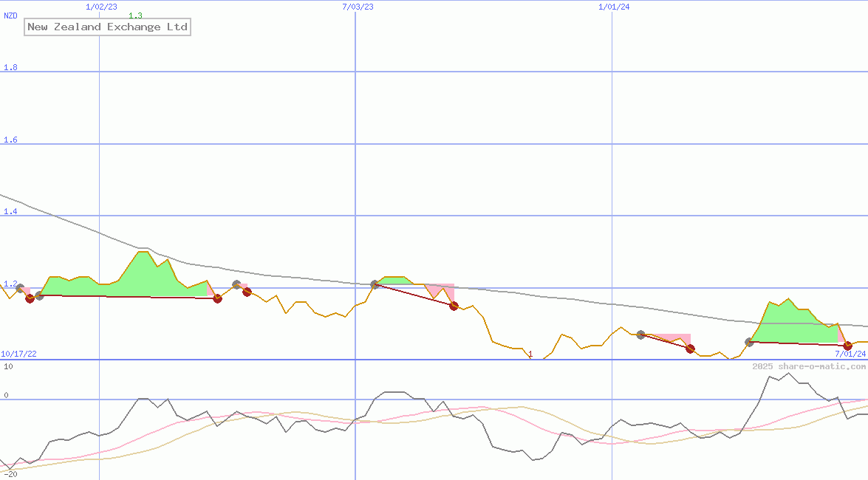Select the 1.8 price axis label
868x480 pixels.
coord(10,68)
